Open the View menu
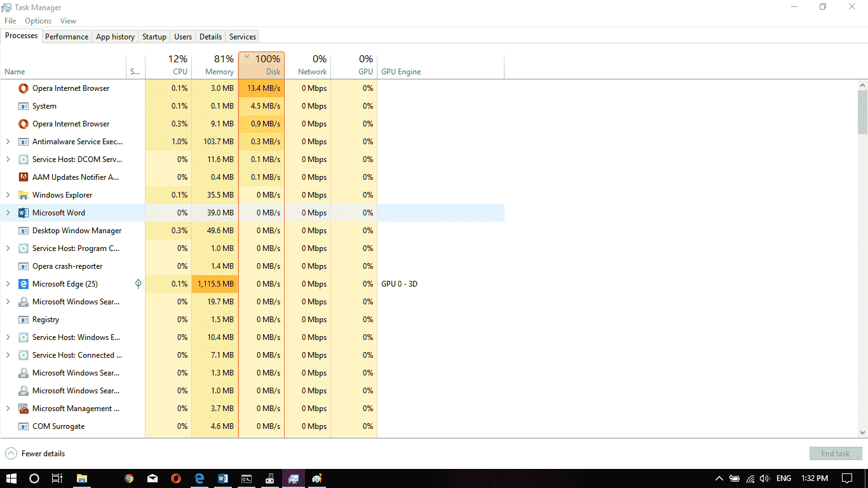 tap(68, 21)
